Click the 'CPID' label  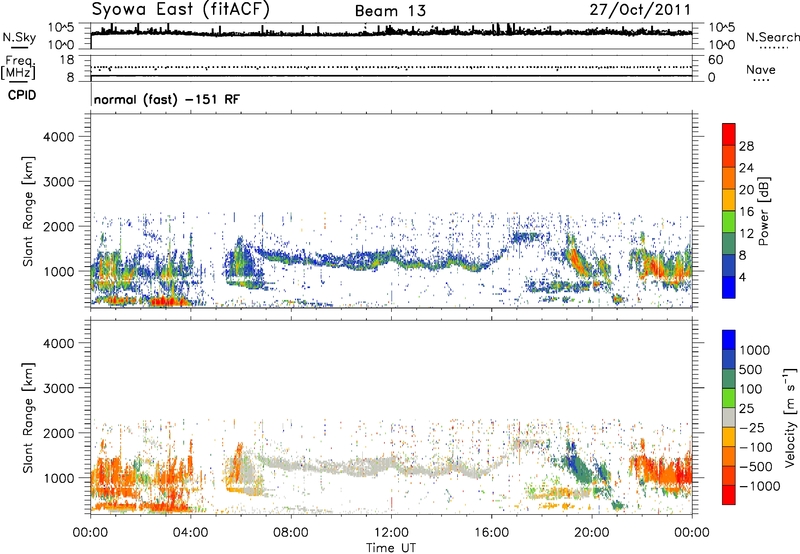pyautogui.click(x=22, y=95)
